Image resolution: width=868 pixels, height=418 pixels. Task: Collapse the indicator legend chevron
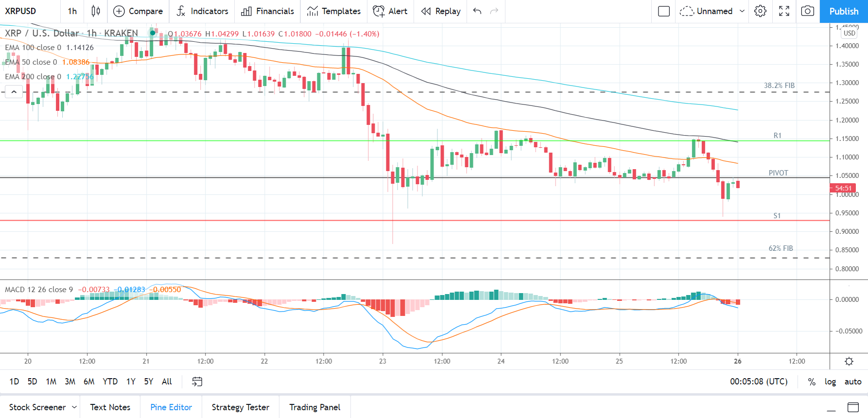(x=14, y=91)
